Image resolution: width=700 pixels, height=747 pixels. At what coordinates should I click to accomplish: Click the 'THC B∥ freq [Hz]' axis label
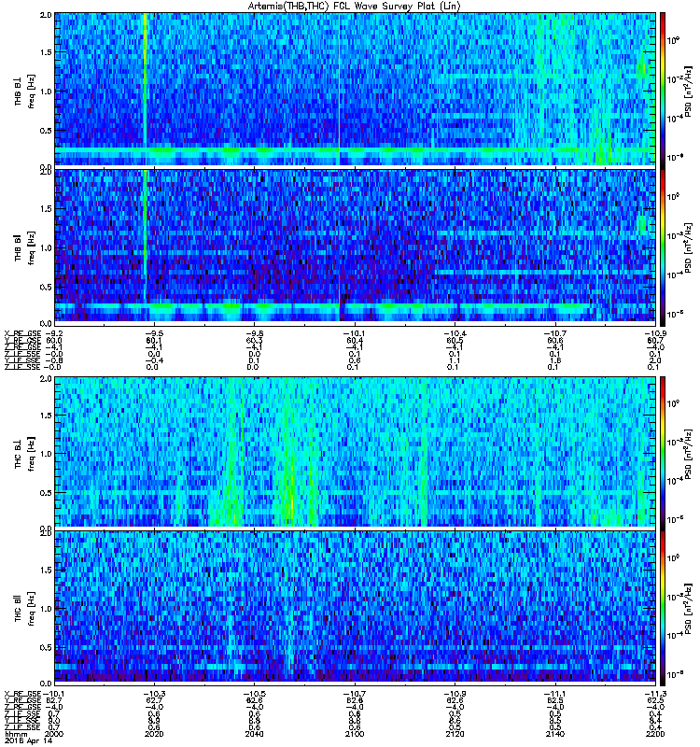[24, 608]
